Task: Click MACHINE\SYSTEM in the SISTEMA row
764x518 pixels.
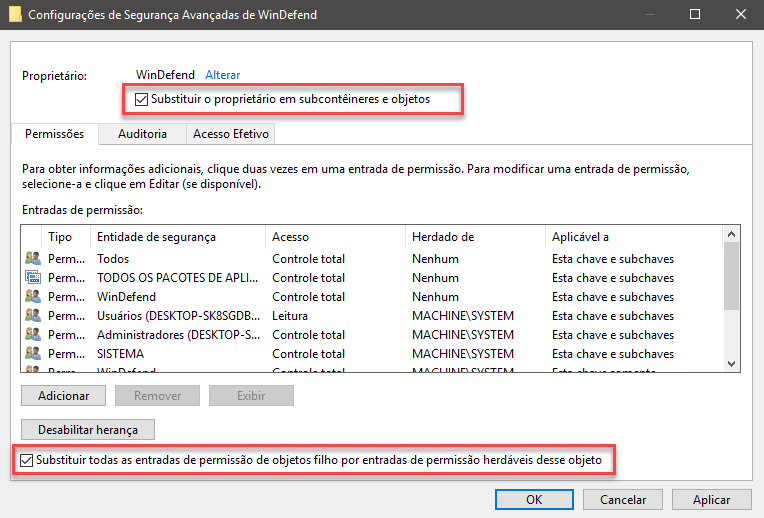Action: 463,354
